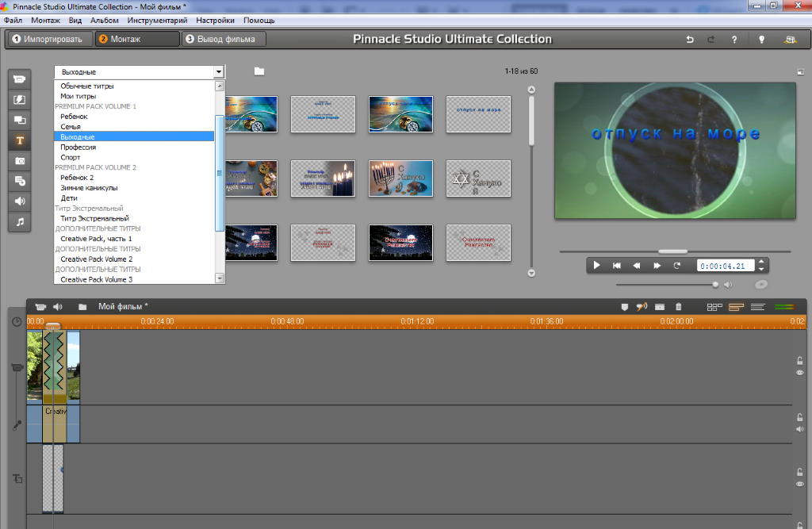Click the audio toolbox speaker icon on timeline header
812x529 pixels.
click(57, 307)
